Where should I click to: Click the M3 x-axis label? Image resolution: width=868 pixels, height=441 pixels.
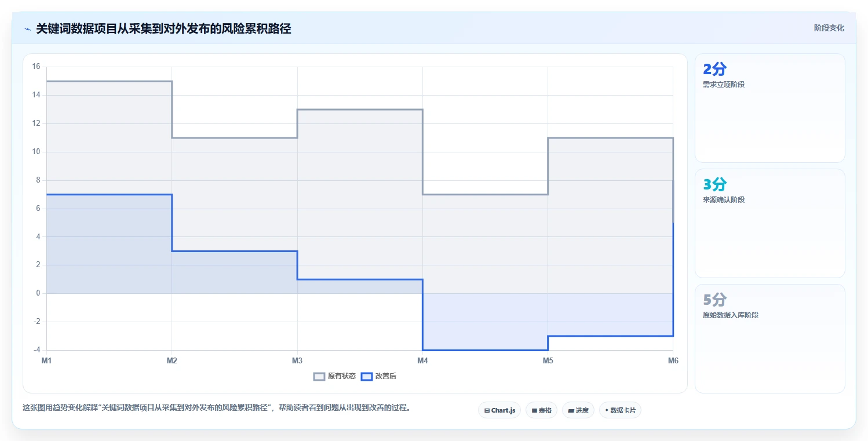(x=297, y=361)
